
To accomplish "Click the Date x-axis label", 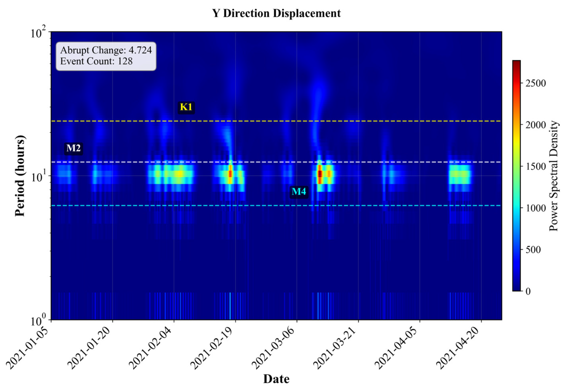I will coord(276,379).
